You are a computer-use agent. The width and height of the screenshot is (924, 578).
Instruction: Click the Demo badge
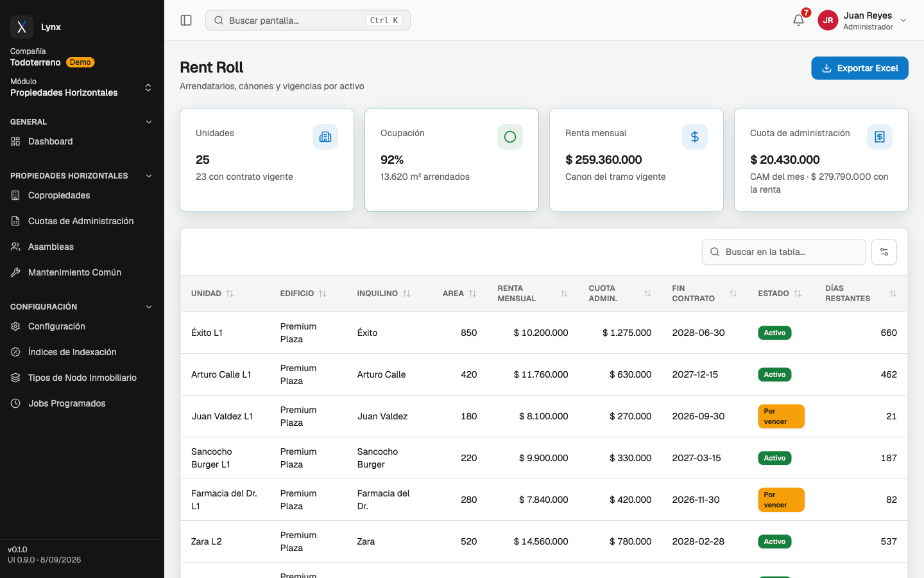point(80,62)
